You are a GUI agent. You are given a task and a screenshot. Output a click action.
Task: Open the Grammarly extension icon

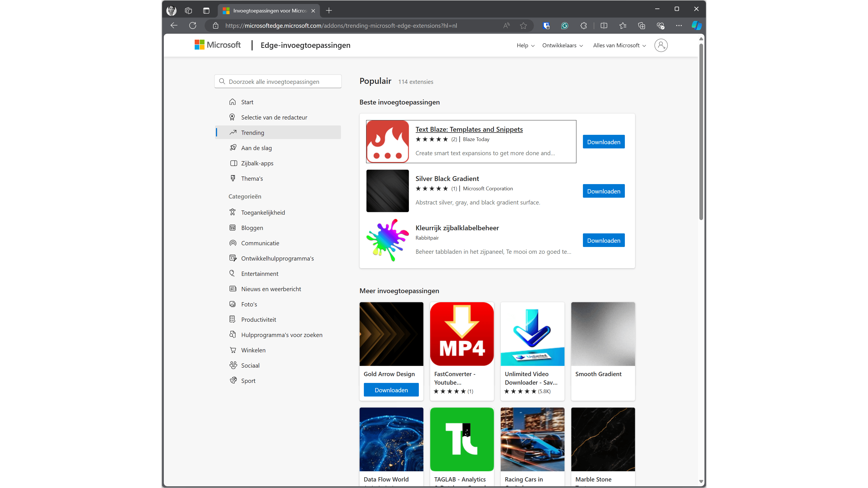coord(565,25)
